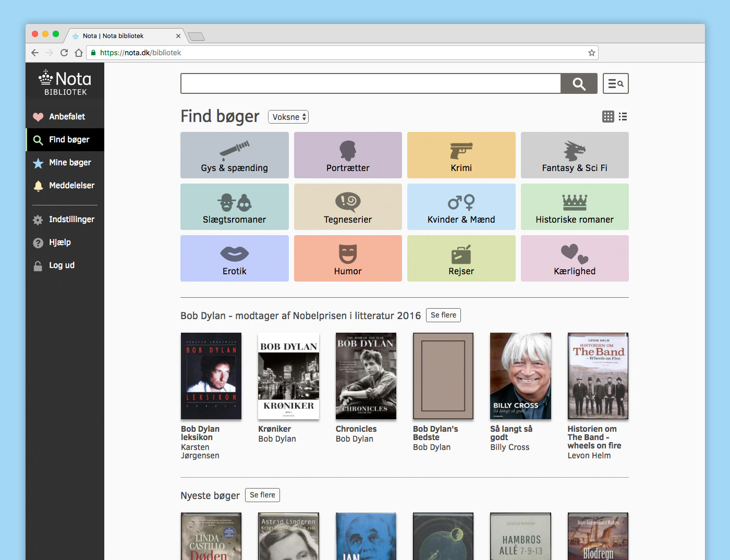
Task: Open the Erotik category tile
Action: tap(235, 258)
